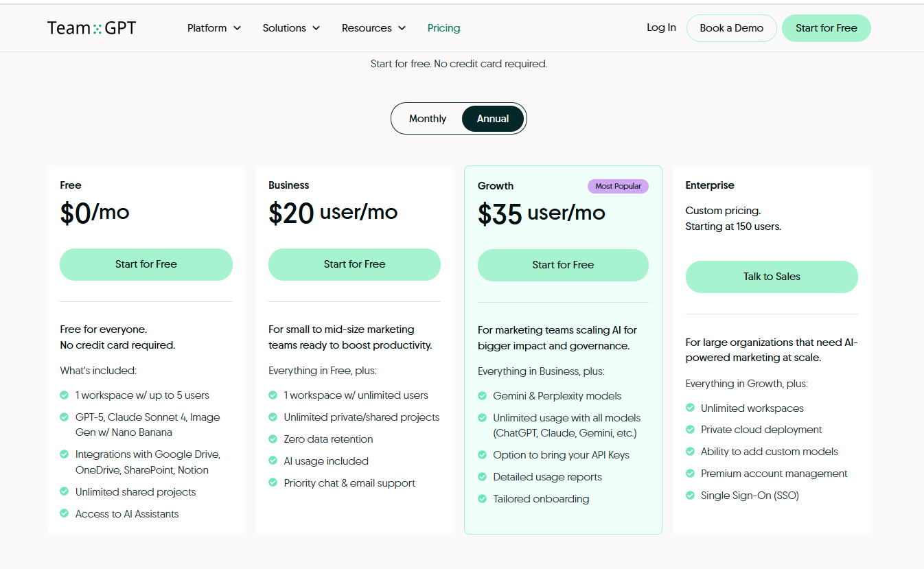924x569 pixels.
Task: Go to the Pricing page link
Action: tap(443, 28)
